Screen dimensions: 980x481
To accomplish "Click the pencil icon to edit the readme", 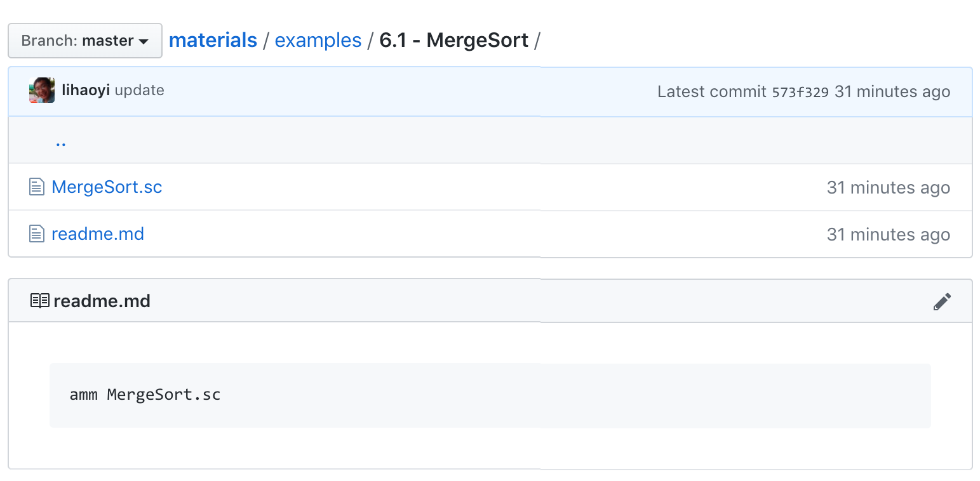I will click(942, 301).
